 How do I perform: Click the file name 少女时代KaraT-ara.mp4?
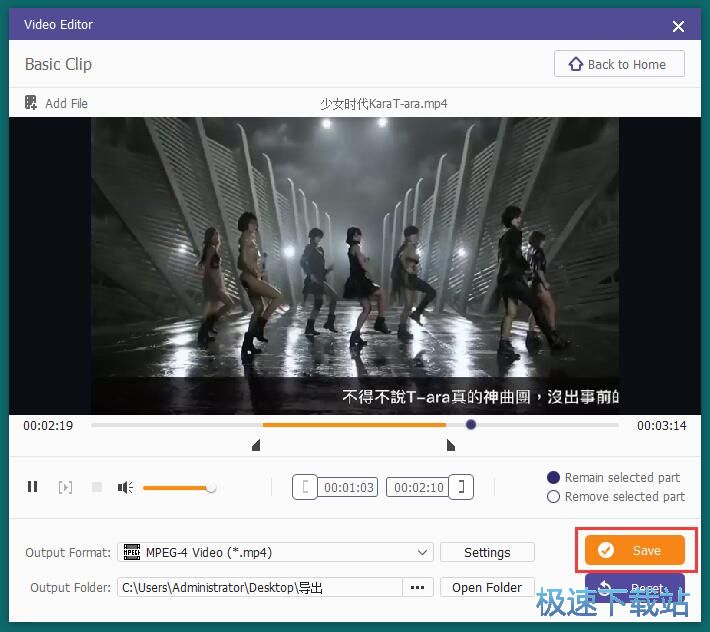[x=384, y=104]
